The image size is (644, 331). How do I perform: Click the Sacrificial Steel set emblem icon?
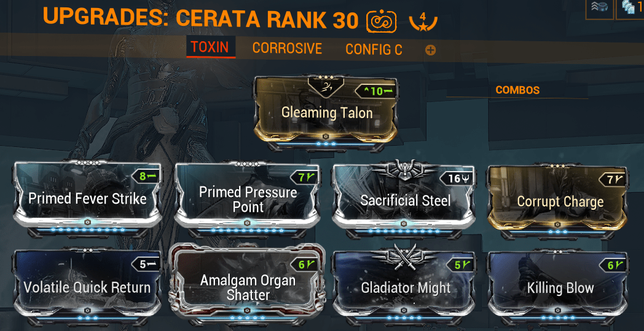pyautogui.click(x=403, y=170)
